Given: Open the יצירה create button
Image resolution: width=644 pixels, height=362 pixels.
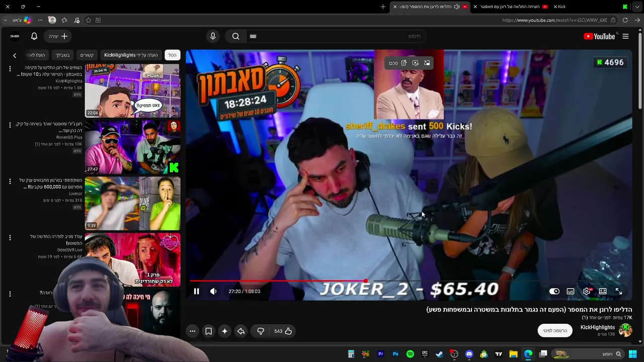Looking at the screenshot, I should [x=58, y=36].
